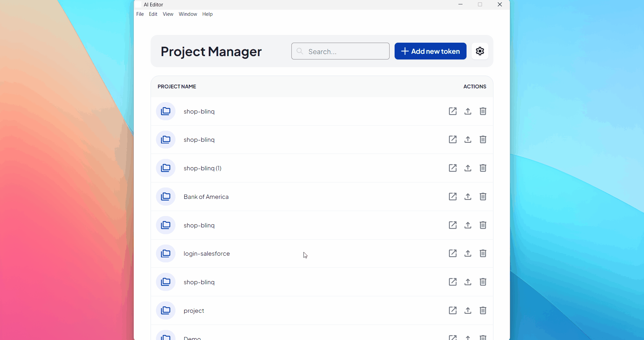The width and height of the screenshot is (644, 340).
Task: Open the File menu
Action: pos(140,14)
